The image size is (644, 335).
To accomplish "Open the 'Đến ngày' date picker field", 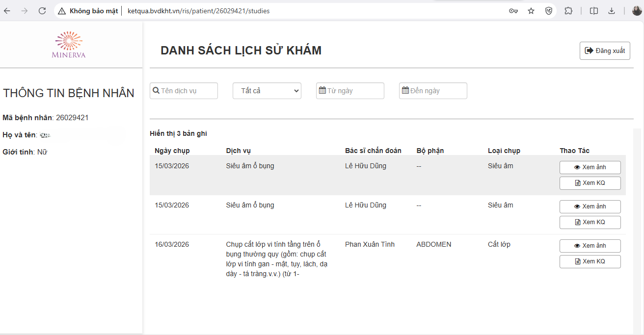I will 433,91.
